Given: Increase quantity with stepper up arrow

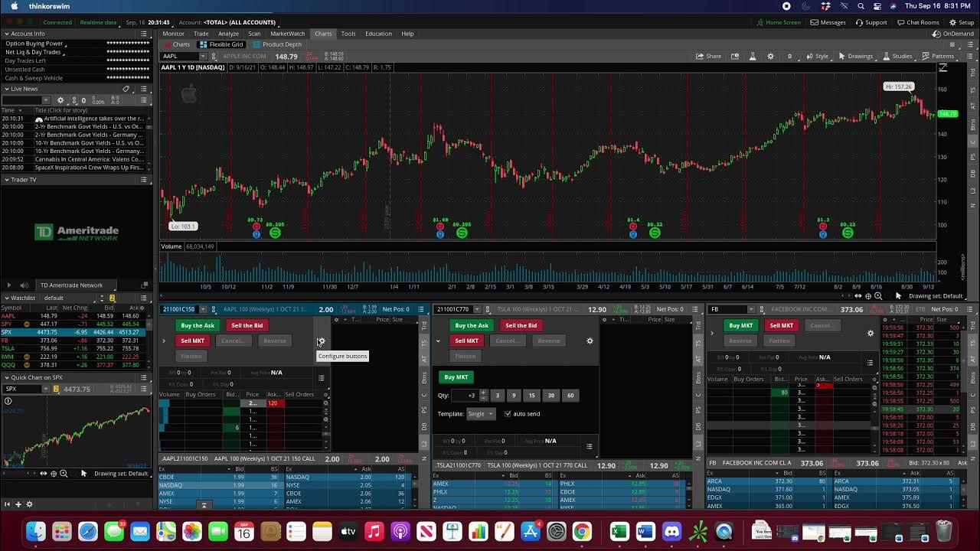Looking at the screenshot, I should click(483, 393).
